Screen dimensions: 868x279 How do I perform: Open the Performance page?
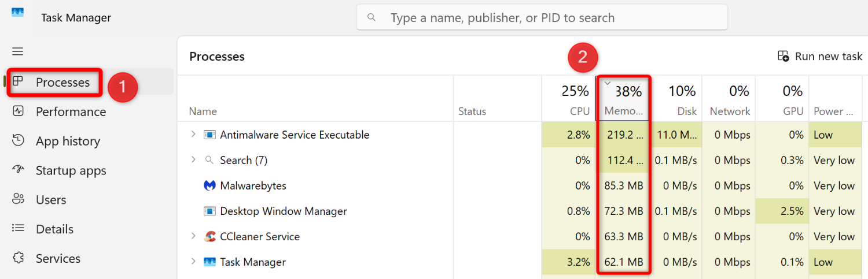click(71, 111)
